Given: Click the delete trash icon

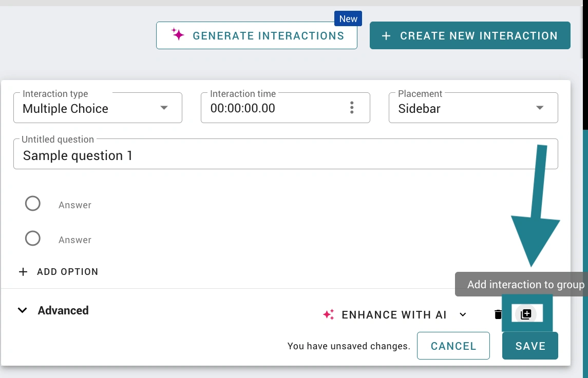Looking at the screenshot, I should (498, 314).
